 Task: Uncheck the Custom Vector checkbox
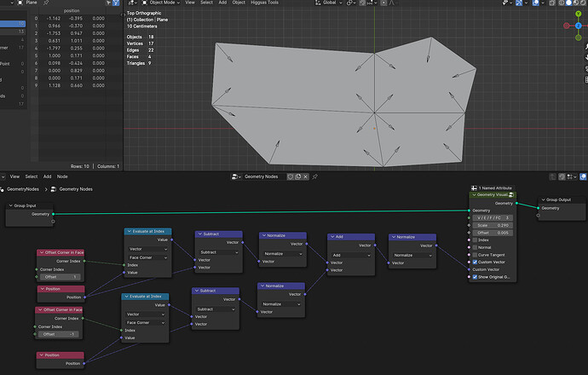click(x=475, y=262)
